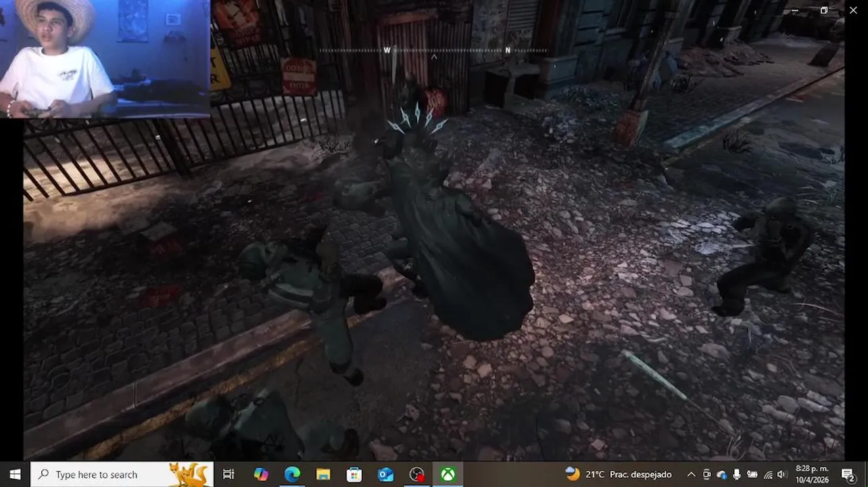Close the game window
The height and width of the screenshot is (487, 868).
[x=853, y=11]
